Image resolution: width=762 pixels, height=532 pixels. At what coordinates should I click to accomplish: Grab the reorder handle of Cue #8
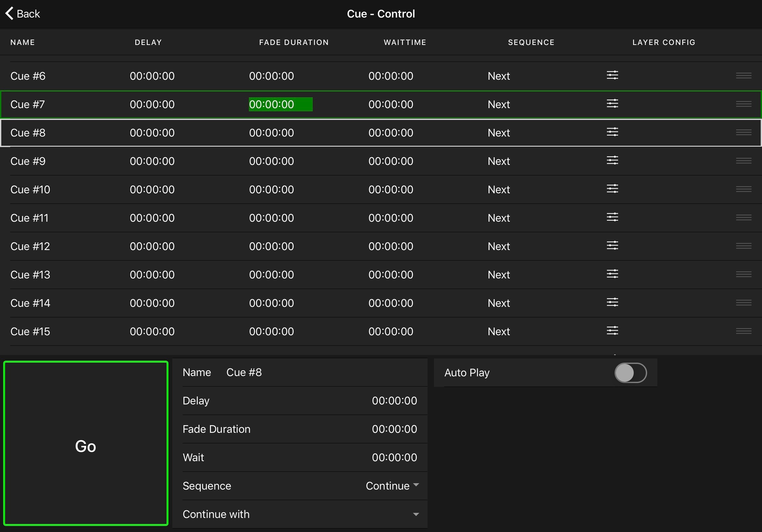coord(743,133)
